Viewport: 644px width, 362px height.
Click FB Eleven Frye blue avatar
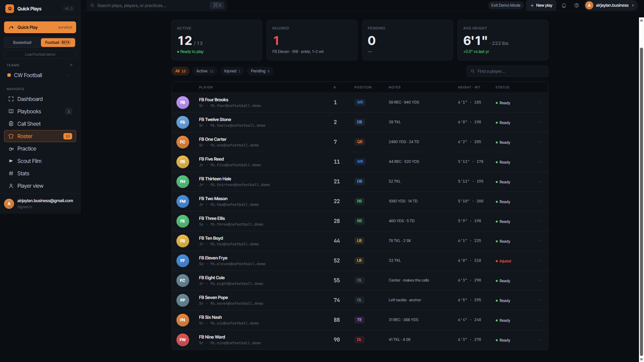click(x=183, y=261)
